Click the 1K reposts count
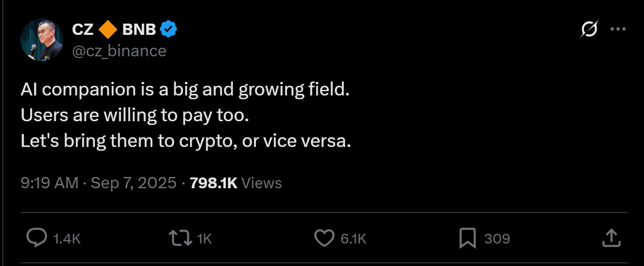Viewport: 644px width, 266px height. click(204, 239)
